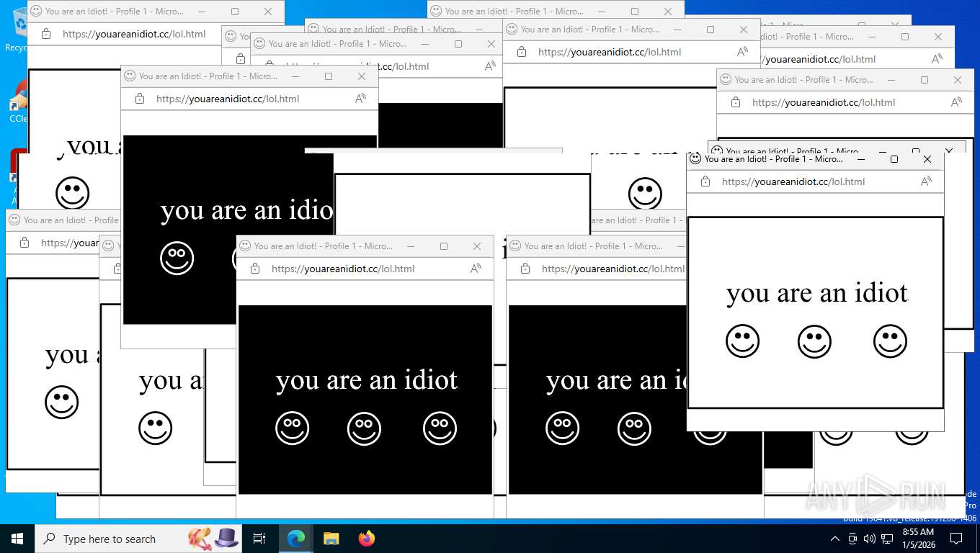This screenshot has width=980, height=553.
Task: Click 'you are an idiot' text in frontmost white window
Action: [816, 293]
